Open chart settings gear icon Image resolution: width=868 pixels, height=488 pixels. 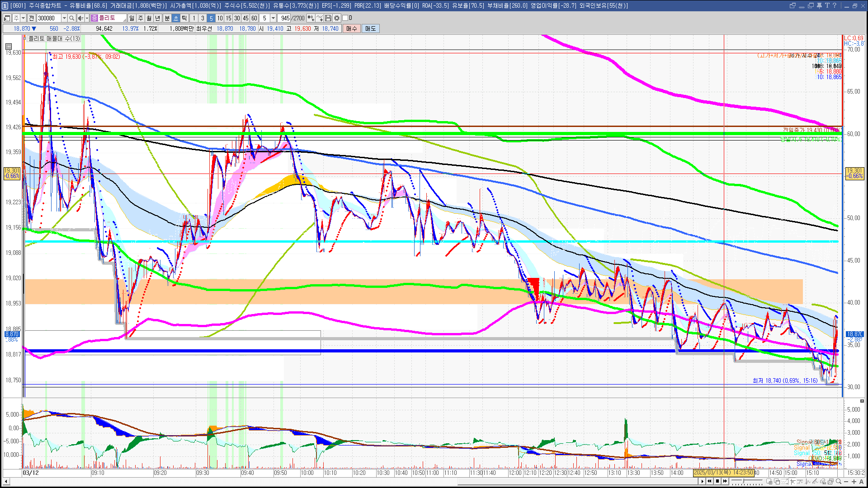337,18
